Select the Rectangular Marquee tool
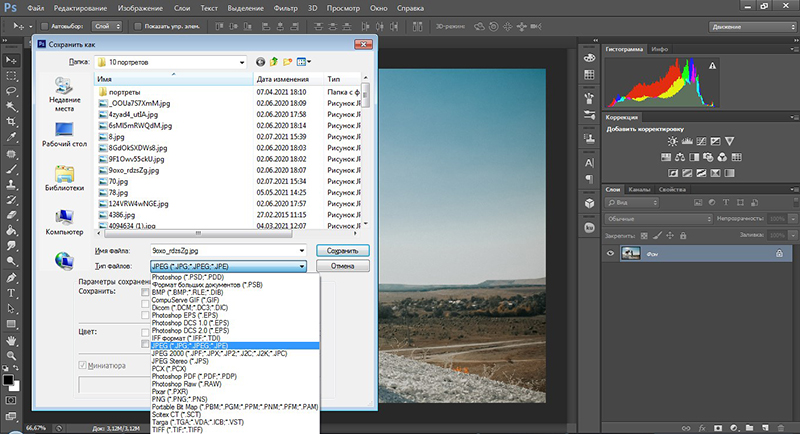Viewport: 800px width, 434px height. 11,76
